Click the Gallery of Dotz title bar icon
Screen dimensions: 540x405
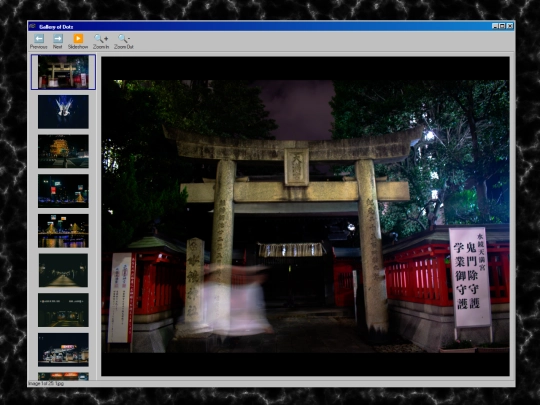point(32,26)
